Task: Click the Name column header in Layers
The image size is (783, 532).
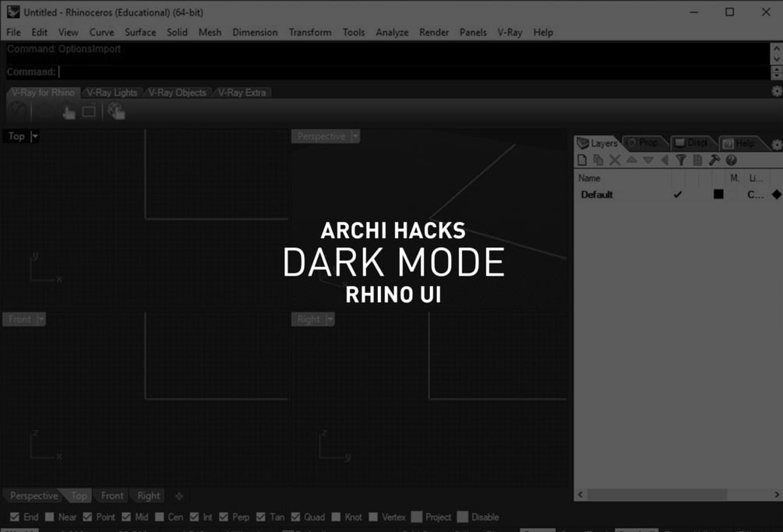Action: (589, 178)
